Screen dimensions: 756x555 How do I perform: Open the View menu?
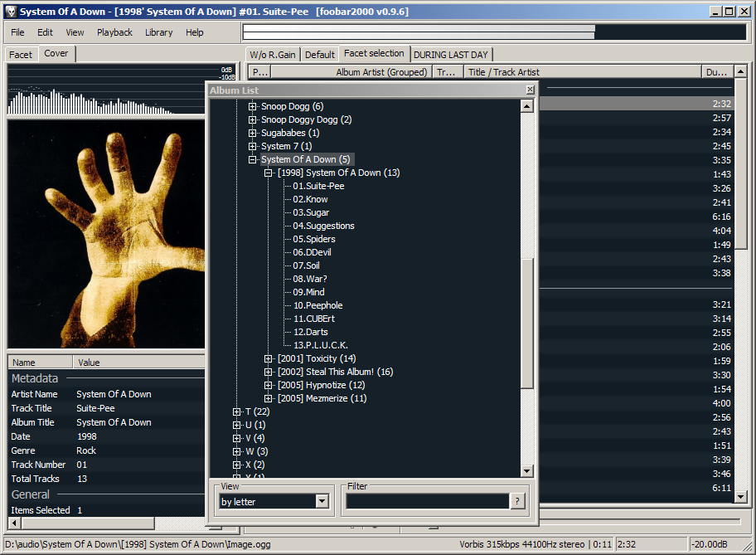(x=75, y=32)
